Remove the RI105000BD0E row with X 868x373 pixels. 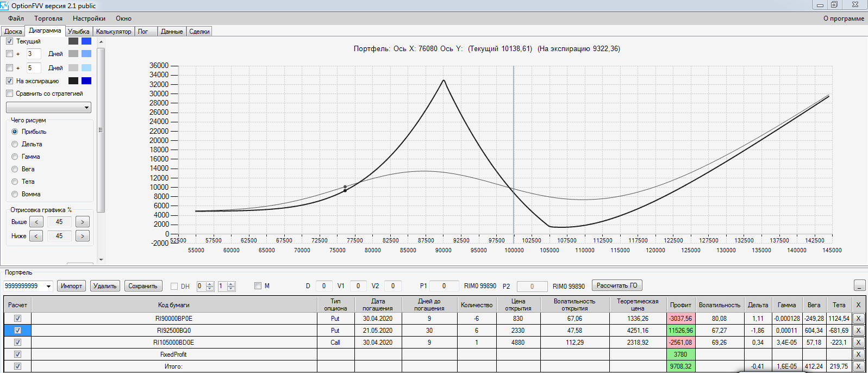click(x=858, y=343)
